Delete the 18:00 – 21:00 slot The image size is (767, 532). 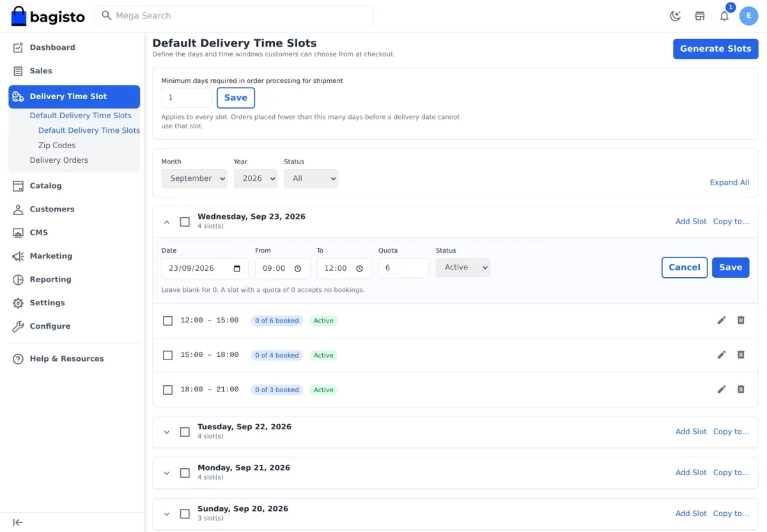click(741, 389)
